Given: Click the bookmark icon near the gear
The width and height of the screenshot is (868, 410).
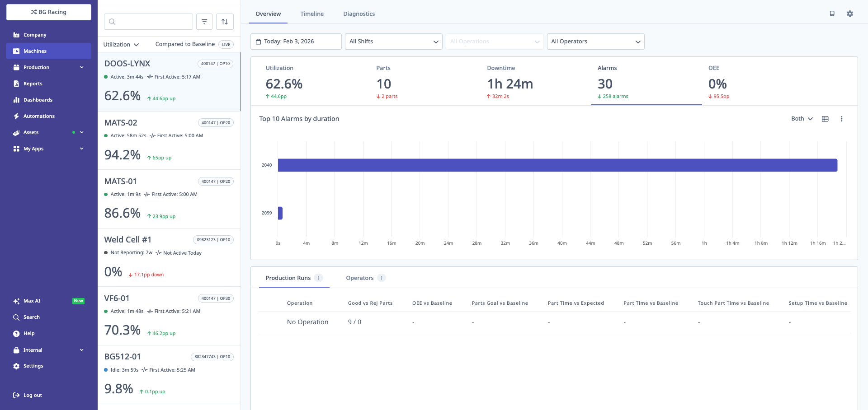Looking at the screenshot, I should tap(832, 14).
